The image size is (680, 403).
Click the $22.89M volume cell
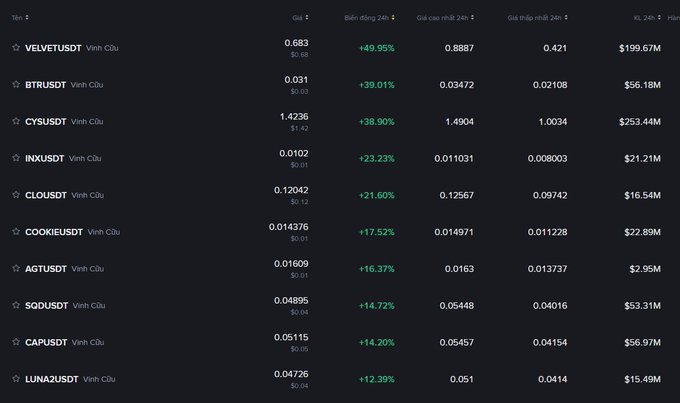(642, 232)
